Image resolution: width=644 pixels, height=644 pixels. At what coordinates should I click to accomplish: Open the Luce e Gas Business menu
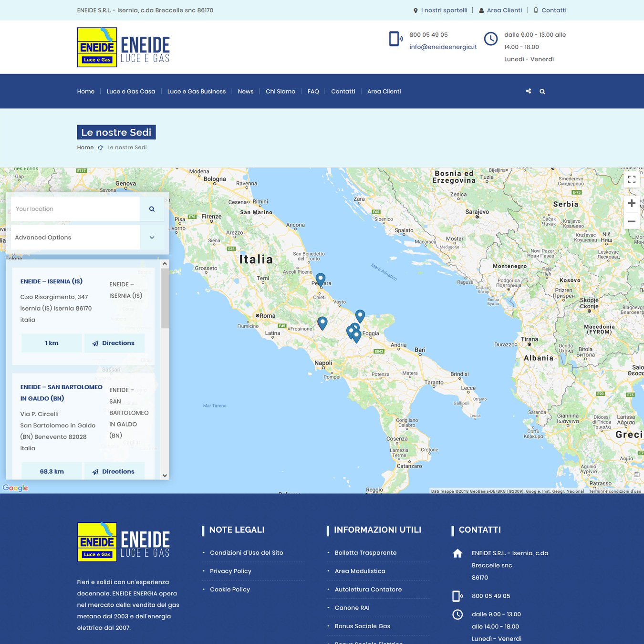197,92
